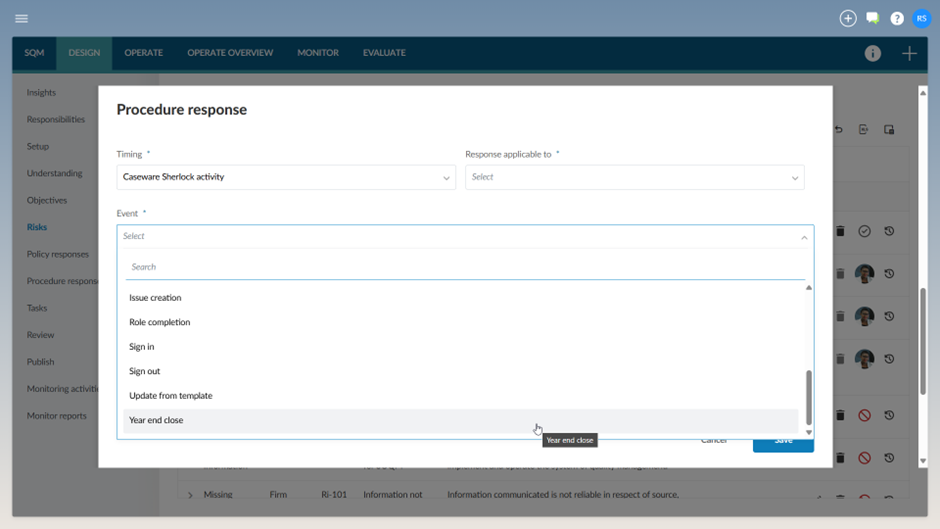The width and height of the screenshot is (940, 529).
Task: Click the undo arrow icon in toolbar
Action: (x=839, y=130)
